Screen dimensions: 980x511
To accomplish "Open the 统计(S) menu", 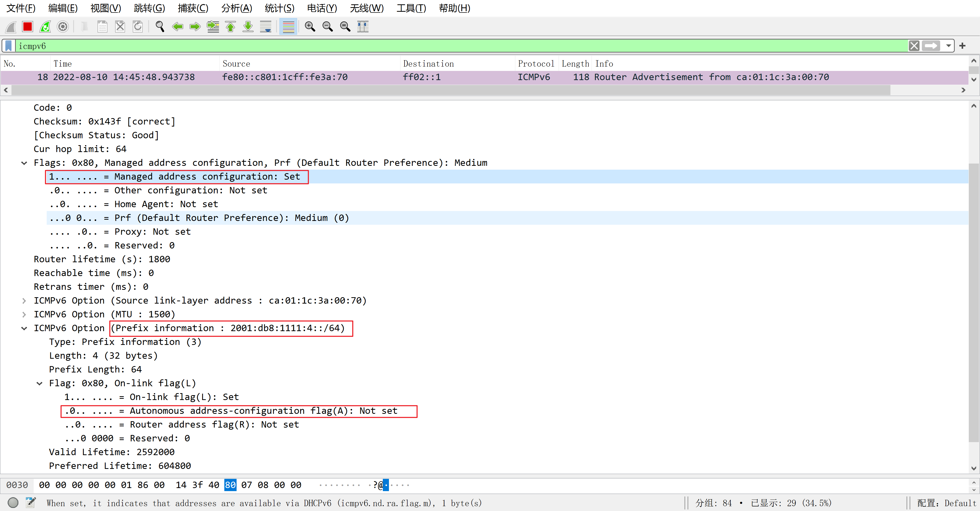I will (x=279, y=8).
